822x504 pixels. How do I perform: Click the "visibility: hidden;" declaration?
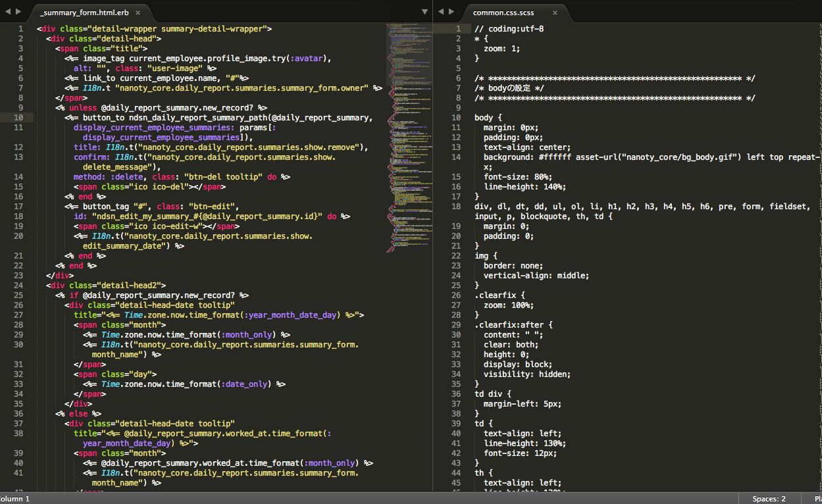(527, 374)
